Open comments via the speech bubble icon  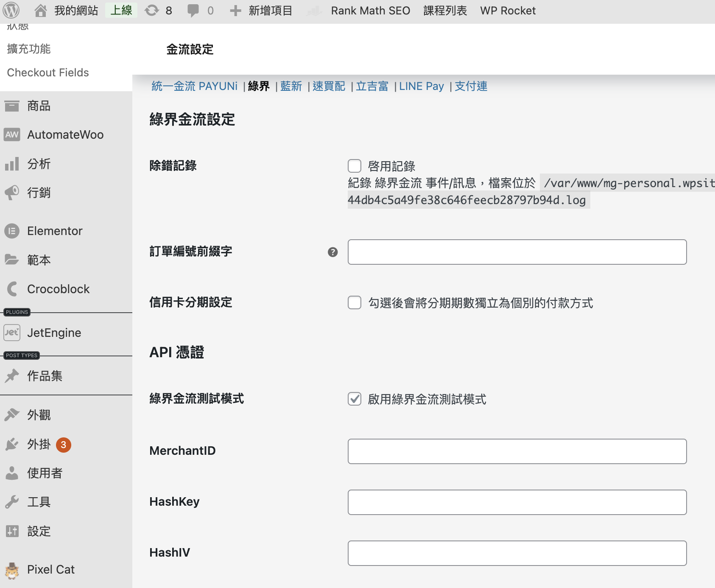tap(193, 10)
